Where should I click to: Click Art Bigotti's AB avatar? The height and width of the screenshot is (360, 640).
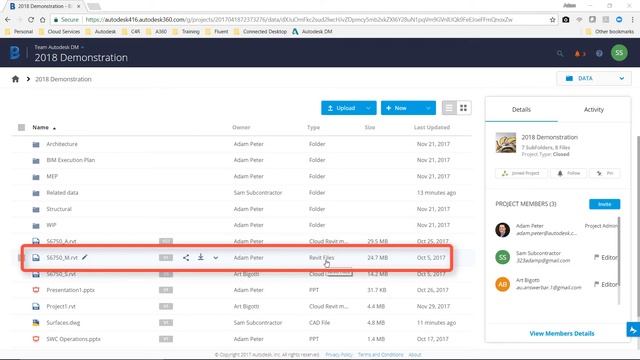(502, 284)
